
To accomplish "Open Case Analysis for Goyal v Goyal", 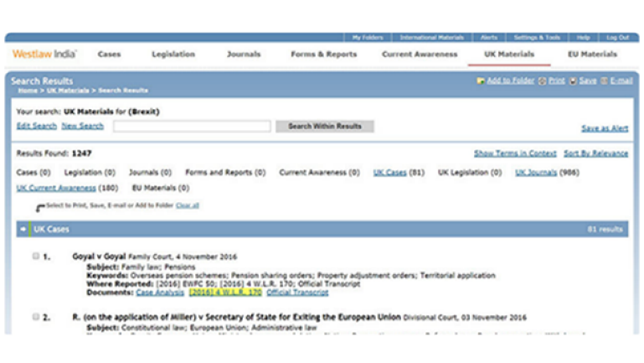I will [x=160, y=293].
